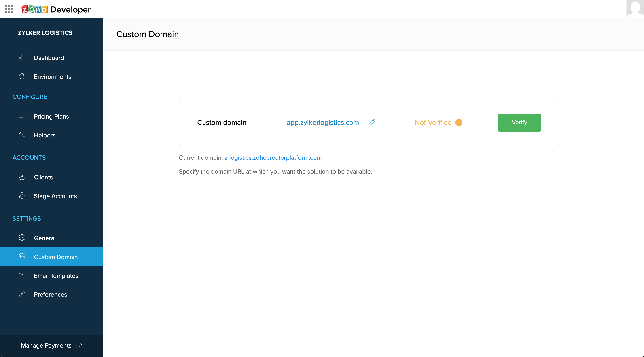Open Preferences in the sidebar

click(x=50, y=295)
